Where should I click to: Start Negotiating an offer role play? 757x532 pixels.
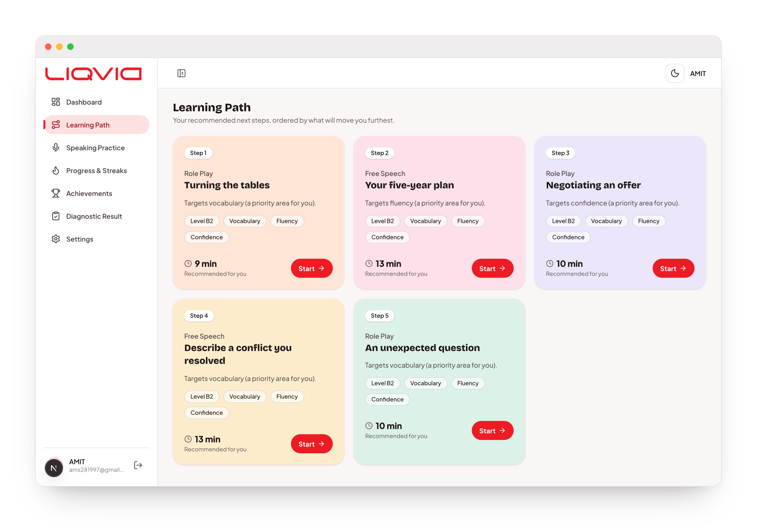[673, 268]
